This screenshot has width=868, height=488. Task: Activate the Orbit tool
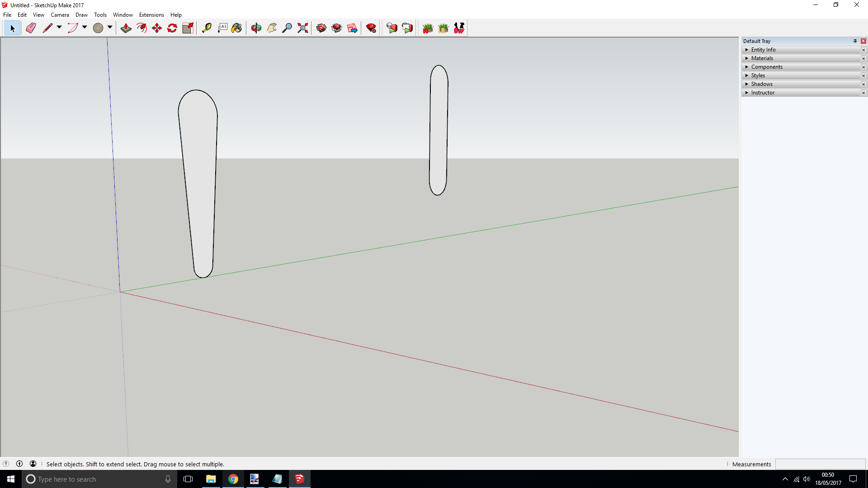click(256, 28)
